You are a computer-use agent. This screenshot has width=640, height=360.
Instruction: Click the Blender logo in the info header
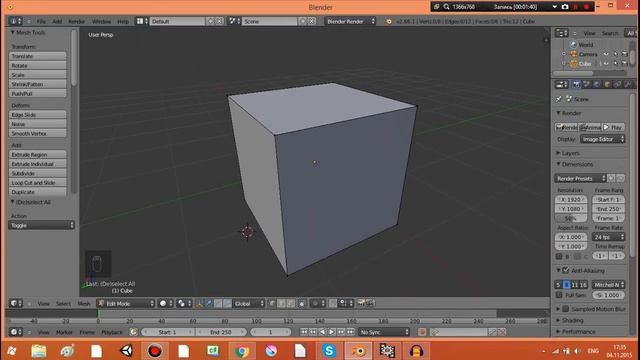point(389,21)
